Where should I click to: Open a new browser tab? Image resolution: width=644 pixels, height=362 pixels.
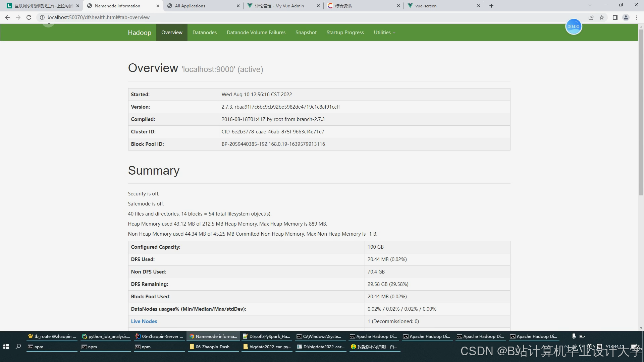coord(491,6)
